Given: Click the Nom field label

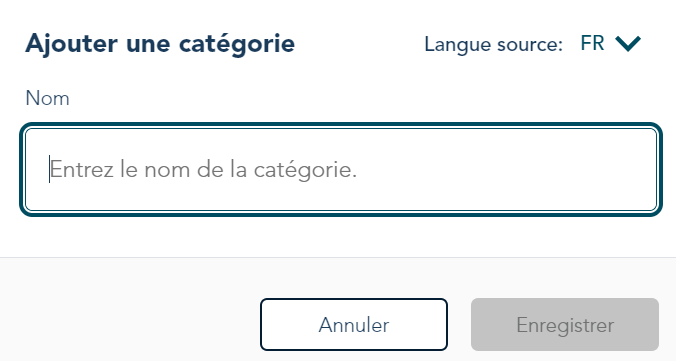Looking at the screenshot, I should [x=47, y=98].
